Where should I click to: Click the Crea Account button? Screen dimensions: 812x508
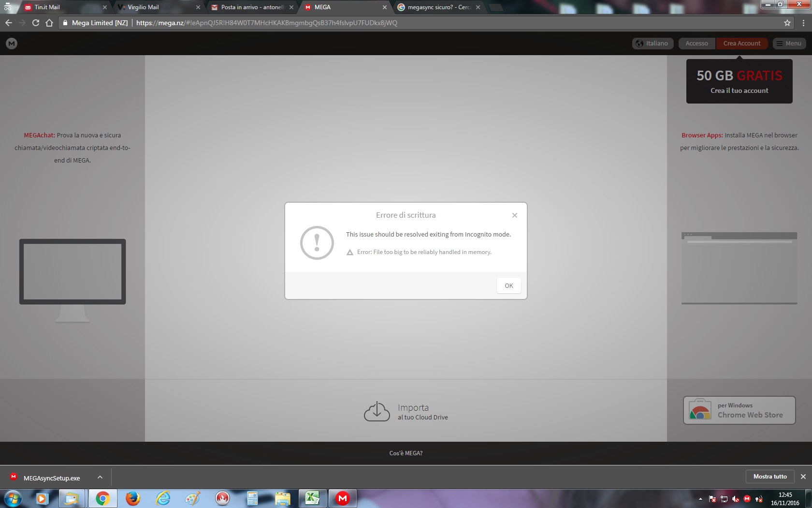click(x=742, y=44)
